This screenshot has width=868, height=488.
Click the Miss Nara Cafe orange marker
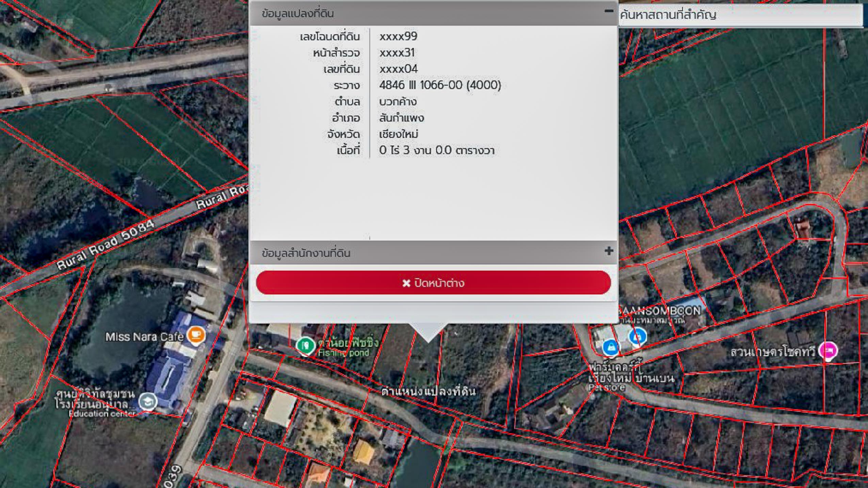pyautogui.click(x=196, y=335)
